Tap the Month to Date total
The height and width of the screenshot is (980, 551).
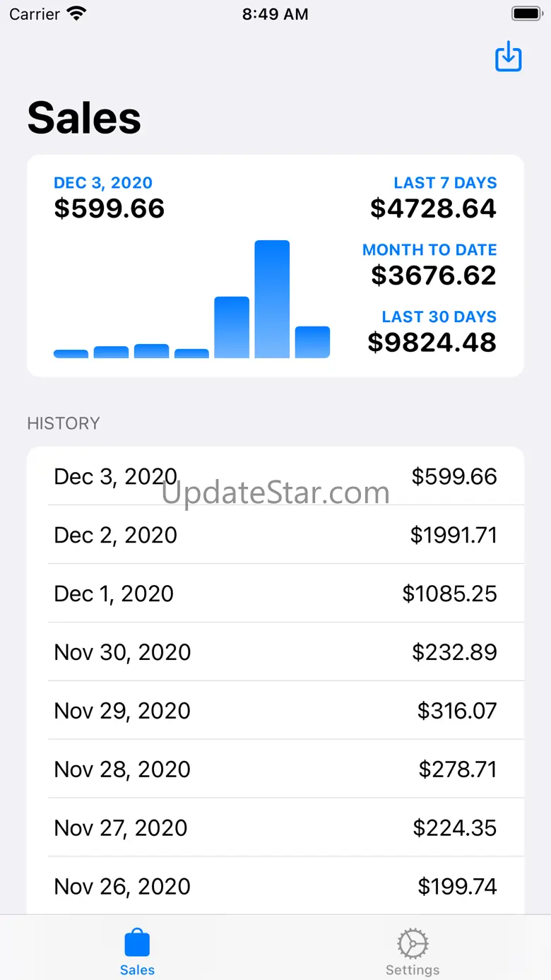[x=434, y=275]
